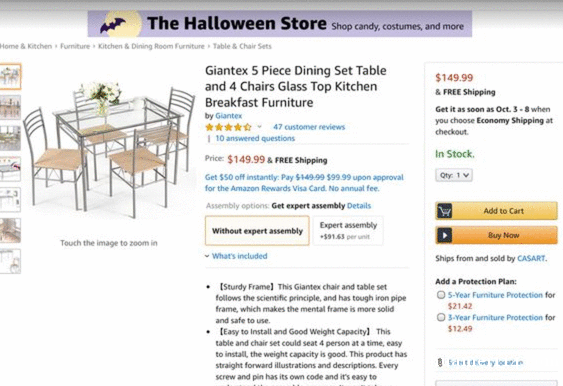The height and width of the screenshot is (386, 563).
Task: Select Without expert assembly option
Action: point(257,231)
